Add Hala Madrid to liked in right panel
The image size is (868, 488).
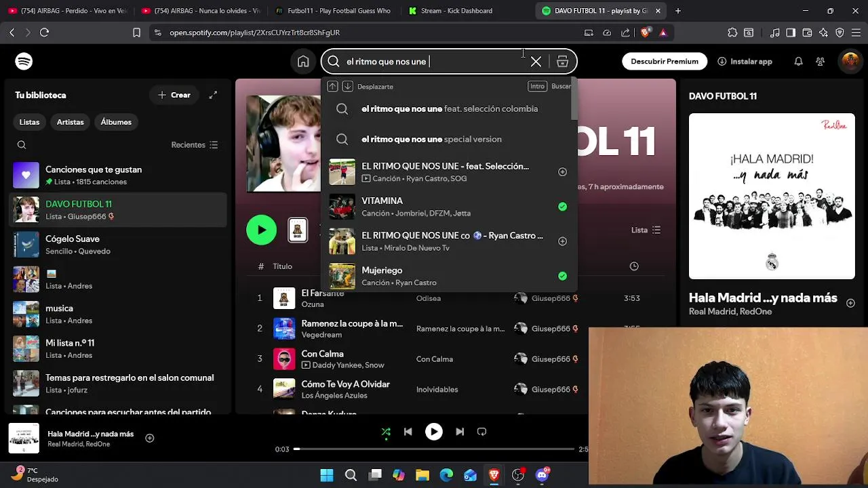tap(850, 303)
